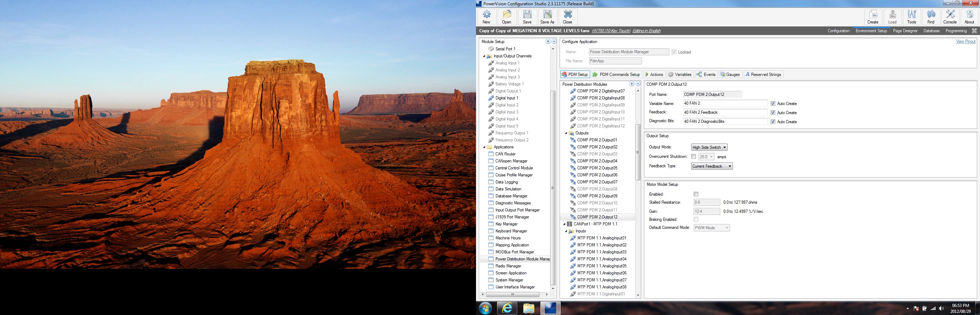Open Windows Explorer folder in taskbar
This screenshot has width=980, height=315.
(528, 308)
